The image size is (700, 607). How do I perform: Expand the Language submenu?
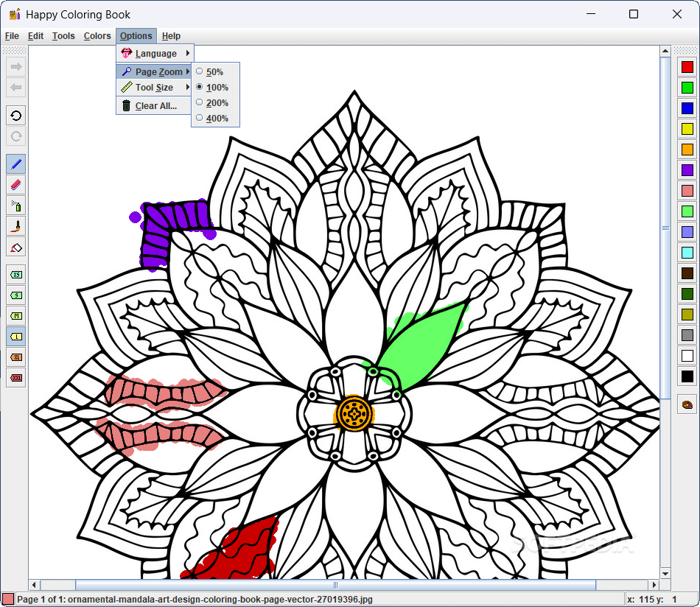(155, 54)
